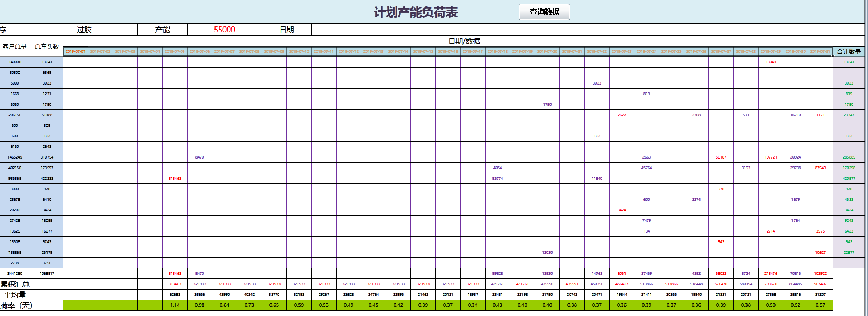The height and width of the screenshot is (316, 868).
Task: Click customer total cell 140000
Action: pyautogui.click(x=15, y=62)
